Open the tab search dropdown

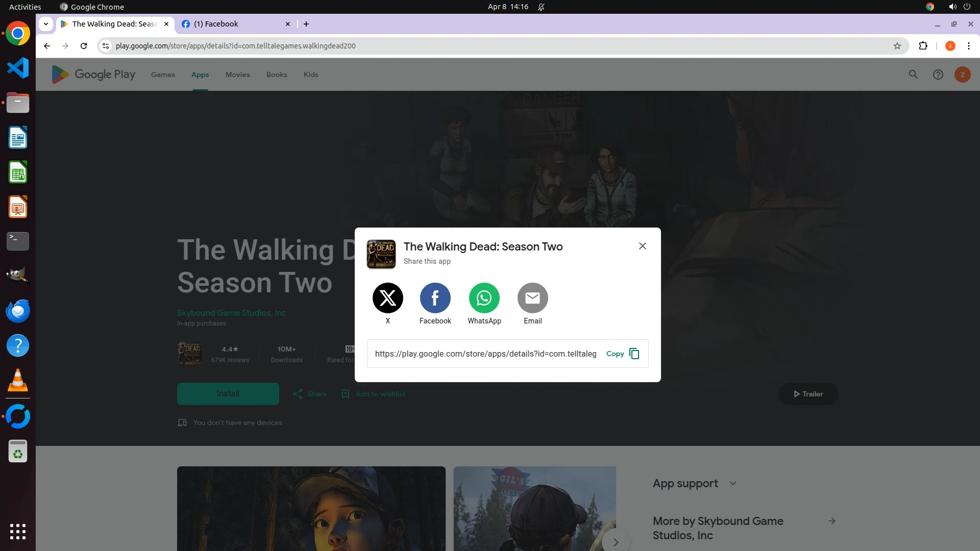46,24
